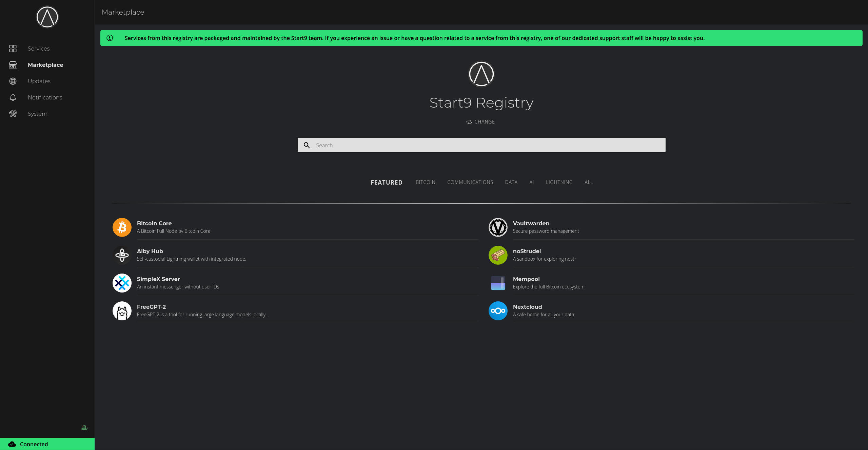
Task: Click the info icon in green banner
Action: 110,38
